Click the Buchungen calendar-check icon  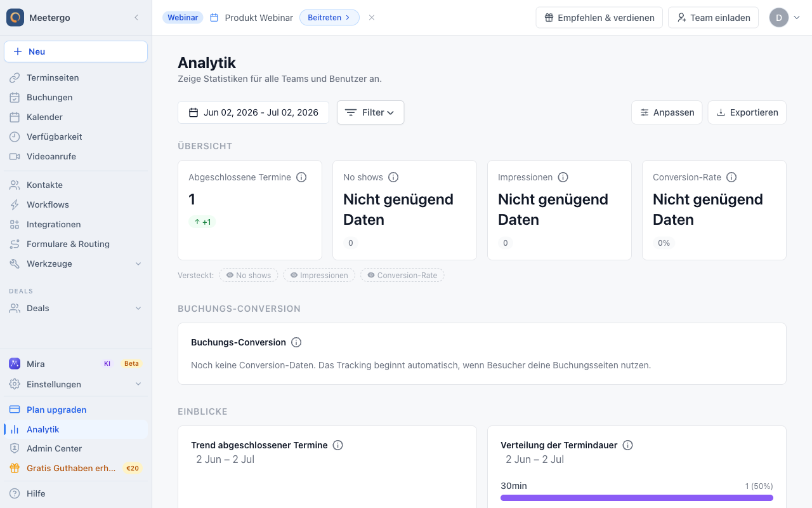click(x=15, y=97)
